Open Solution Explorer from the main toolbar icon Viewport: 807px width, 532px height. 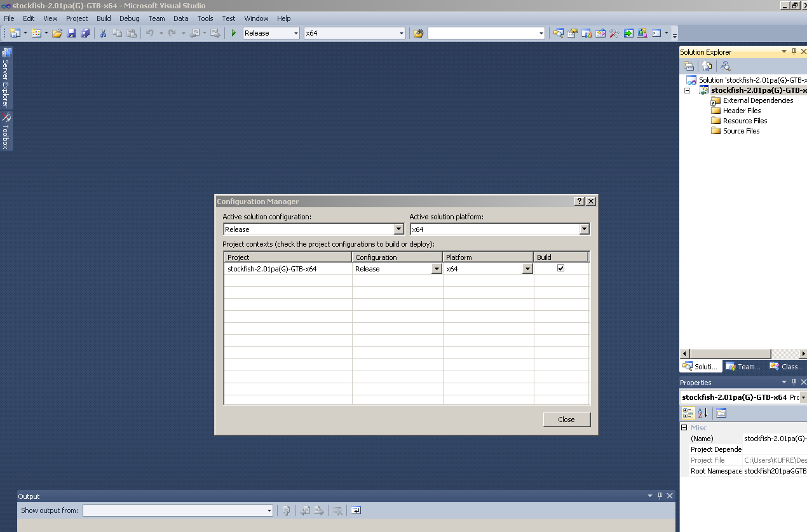click(559, 33)
